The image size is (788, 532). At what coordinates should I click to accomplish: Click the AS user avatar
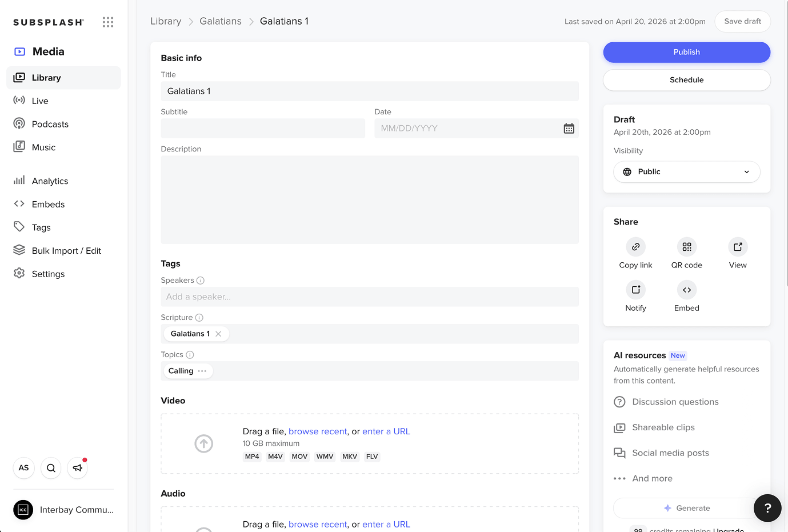[24, 468]
